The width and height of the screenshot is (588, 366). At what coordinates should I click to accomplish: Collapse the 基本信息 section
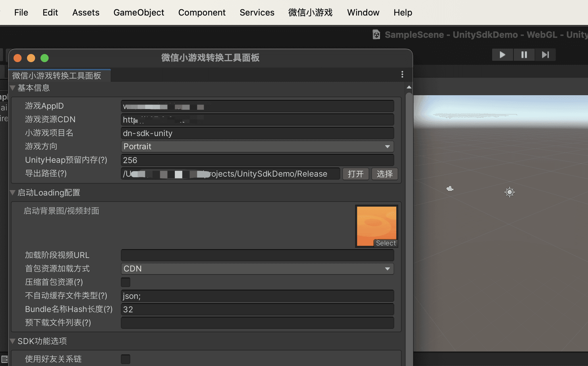pos(13,88)
